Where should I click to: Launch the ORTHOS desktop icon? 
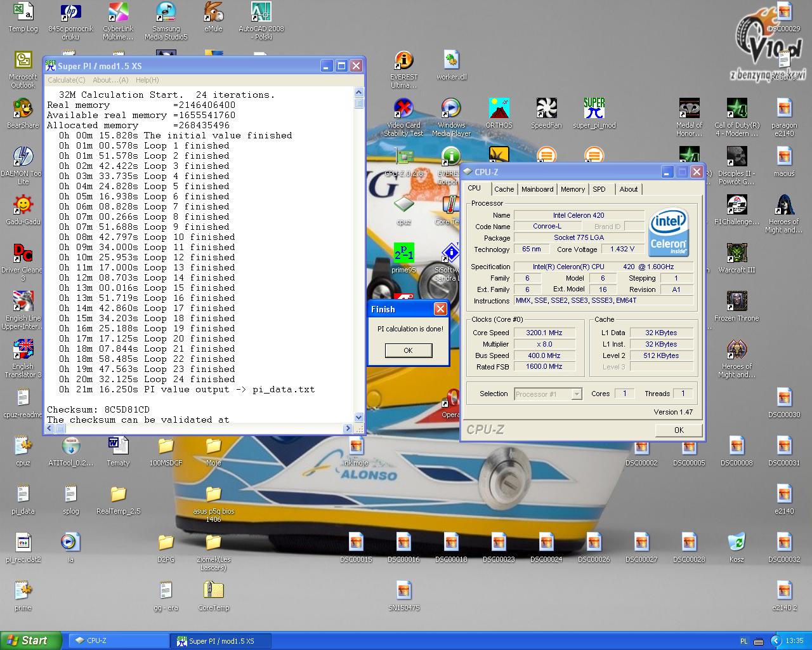pos(499,113)
